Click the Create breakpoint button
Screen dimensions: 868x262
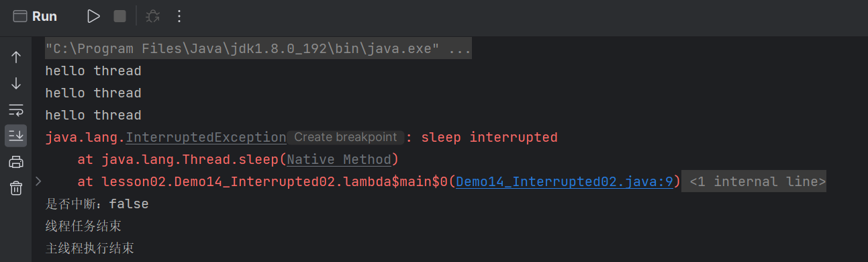coord(345,137)
